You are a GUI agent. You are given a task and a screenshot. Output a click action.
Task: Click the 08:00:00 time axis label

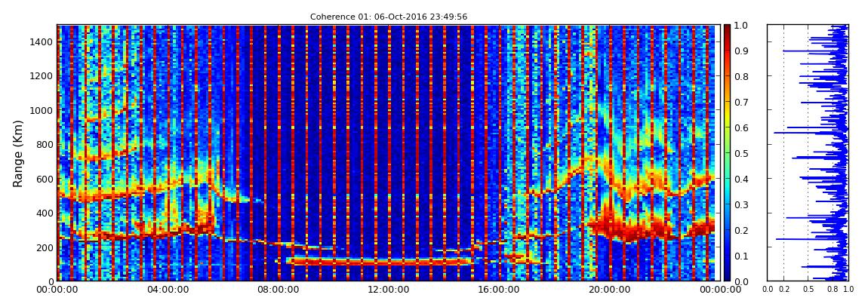[x=277, y=290]
